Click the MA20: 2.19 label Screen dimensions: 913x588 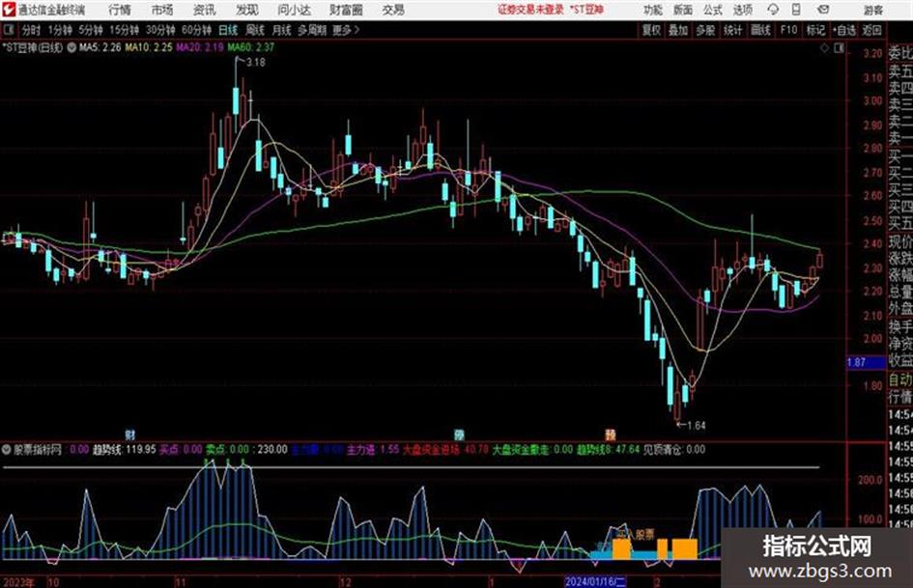tap(200, 47)
